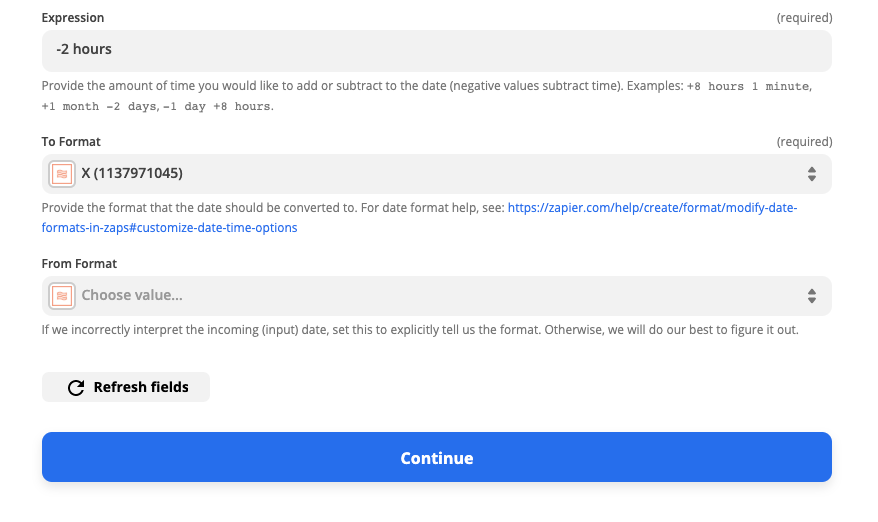Click the (required) tag beside Expression
Viewport: 878px width, 522px height.
coord(804,18)
